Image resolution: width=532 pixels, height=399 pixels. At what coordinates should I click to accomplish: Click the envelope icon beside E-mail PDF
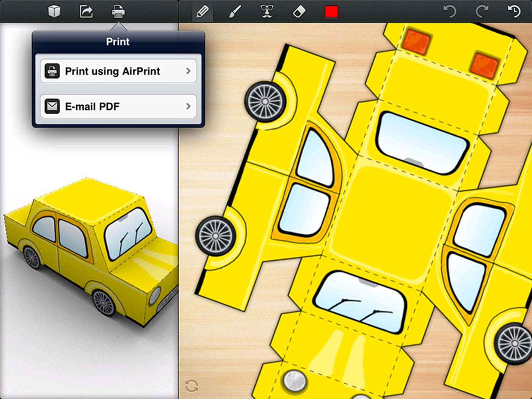coord(52,106)
